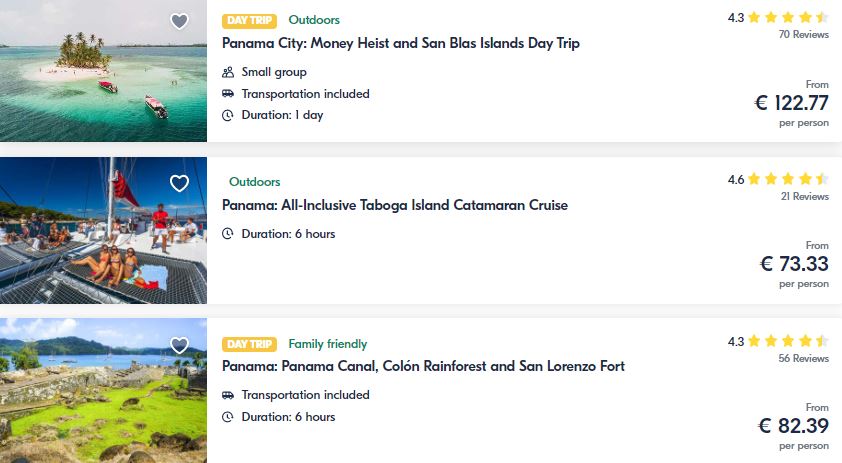The height and width of the screenshot is (463, 842).
Task: Toggle wishlist heart on San Lorenzo Fort tour
Action: 179,345
